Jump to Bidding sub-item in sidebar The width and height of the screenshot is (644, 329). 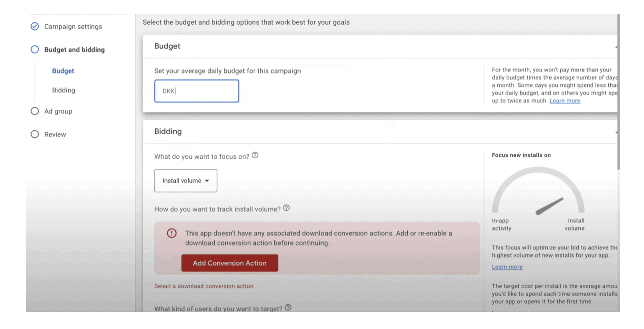pyautogui.click(x=64, y=90)
